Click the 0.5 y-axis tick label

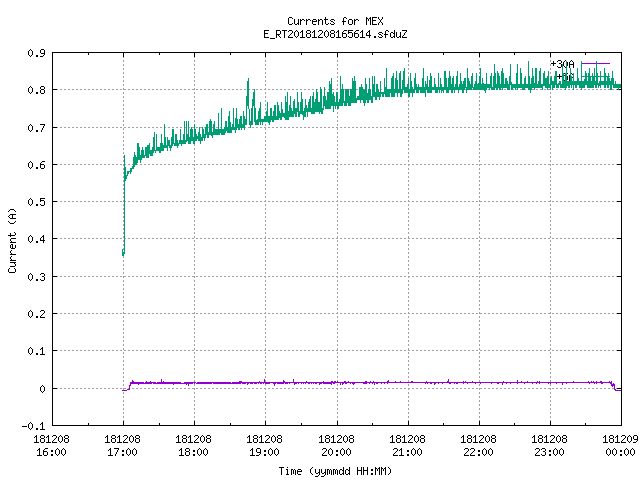[x=36, y=202]
